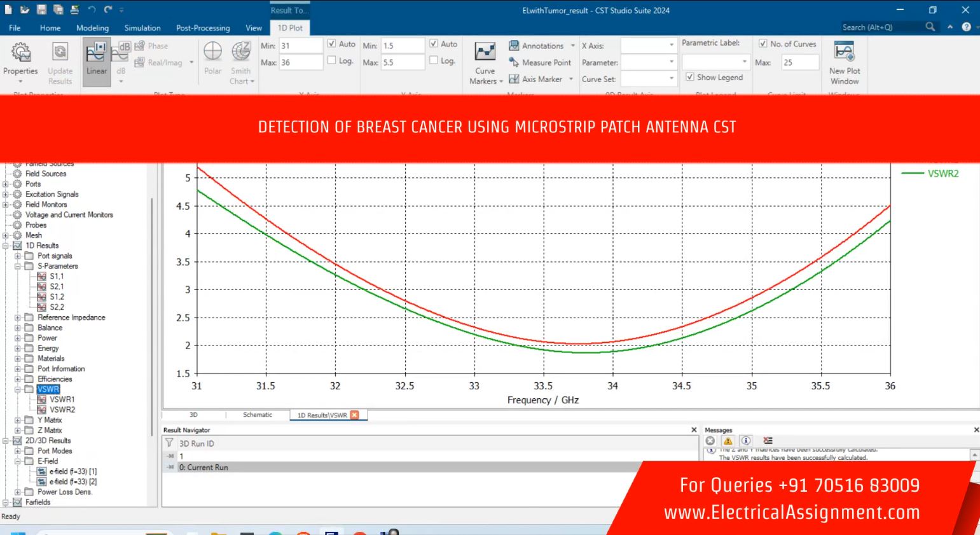Screen dimensions: 980x535
Task: Open the Post-Processing ribbon tab
Action: (x=203, y=28)
